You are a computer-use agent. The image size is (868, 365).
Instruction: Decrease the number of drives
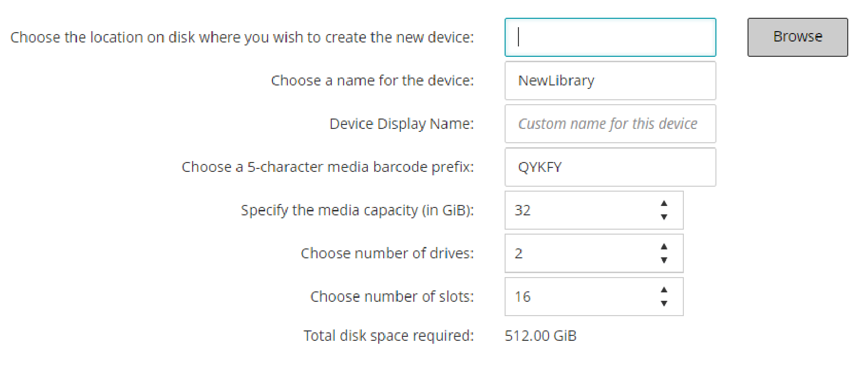click(664, 260)
